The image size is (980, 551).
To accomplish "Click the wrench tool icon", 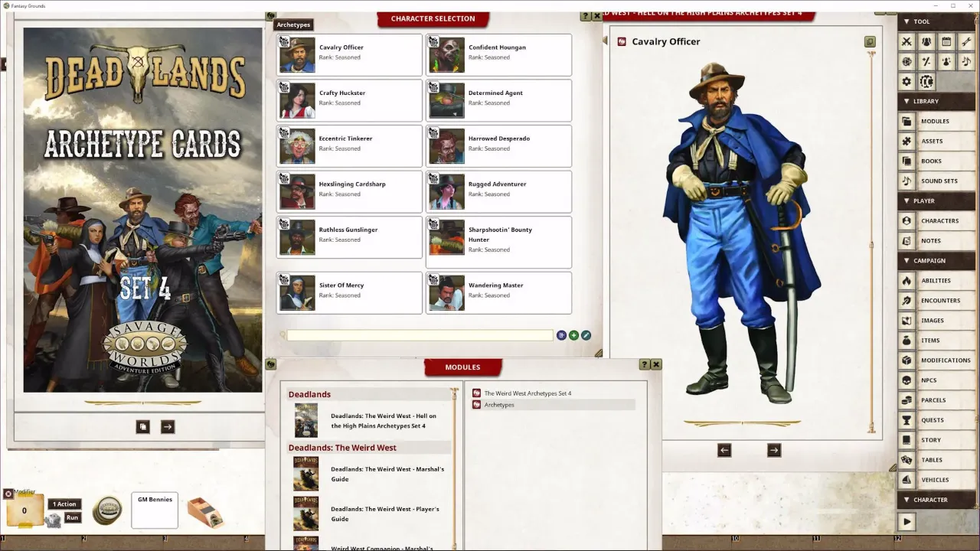I will point(966,42).
